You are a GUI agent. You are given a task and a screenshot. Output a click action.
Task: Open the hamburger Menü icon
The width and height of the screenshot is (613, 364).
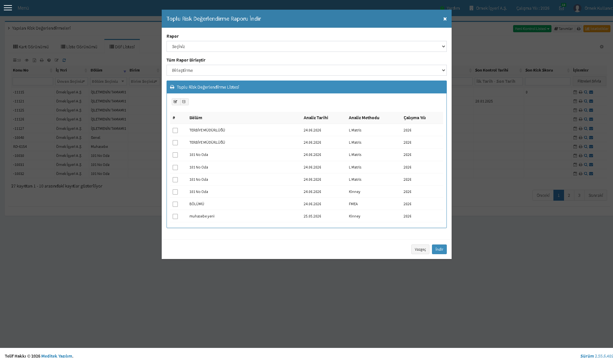(x=8, y=8)
